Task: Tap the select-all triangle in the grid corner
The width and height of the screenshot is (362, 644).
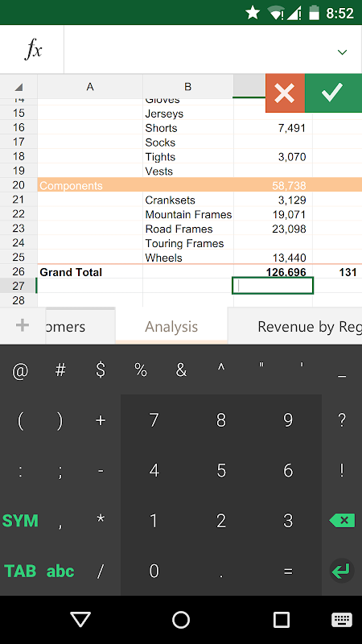Action: click(19, 87)
